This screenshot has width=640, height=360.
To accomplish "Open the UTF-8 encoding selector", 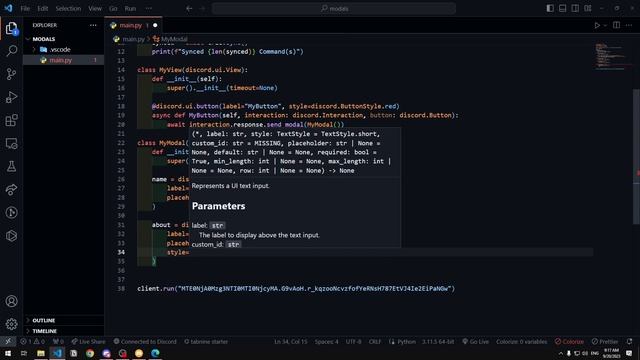I will pos(353,342).
